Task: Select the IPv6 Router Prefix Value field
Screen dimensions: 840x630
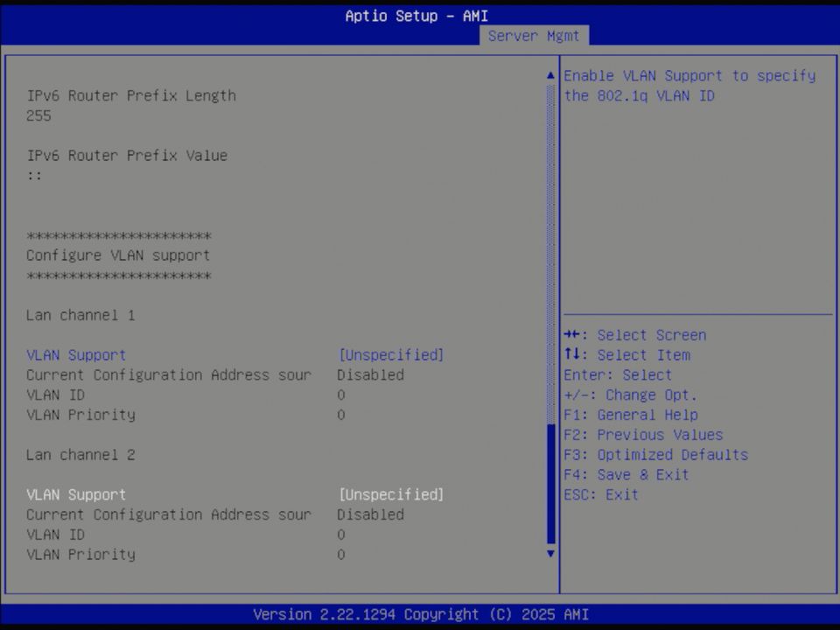Action: point(127,155)
